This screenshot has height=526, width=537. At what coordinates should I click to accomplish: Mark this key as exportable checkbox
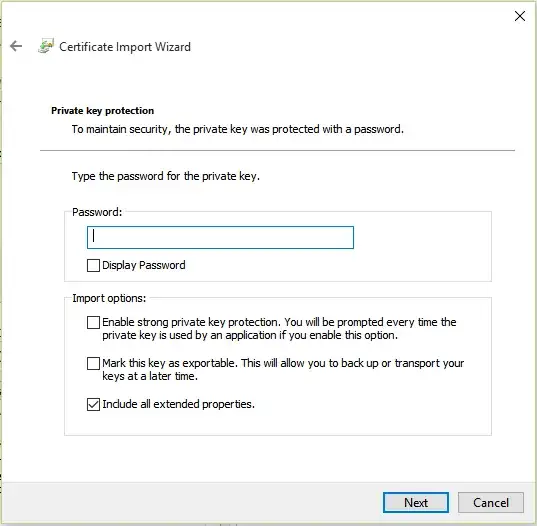point(93,364)
